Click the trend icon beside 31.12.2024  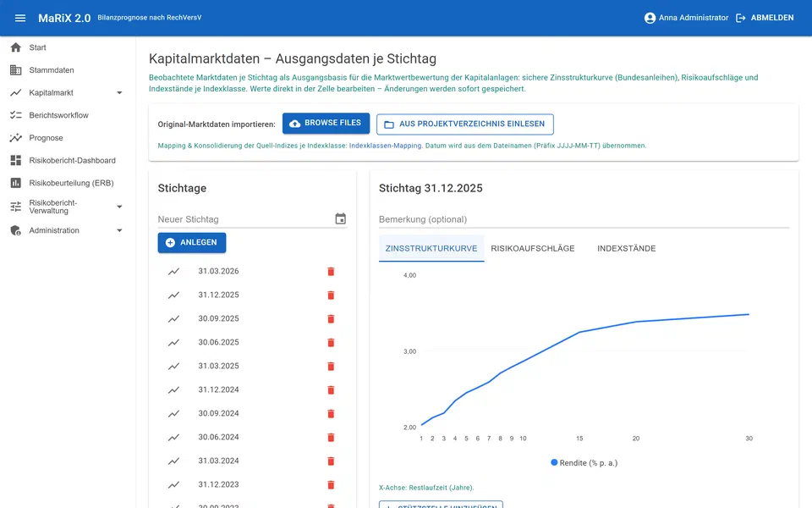(173, 390)
